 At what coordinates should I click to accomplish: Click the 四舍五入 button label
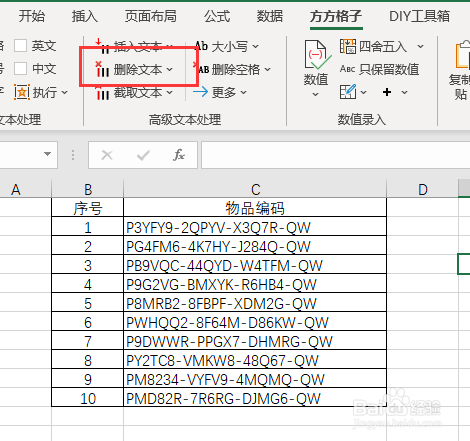pyautogui.click(x=383, y=46)
